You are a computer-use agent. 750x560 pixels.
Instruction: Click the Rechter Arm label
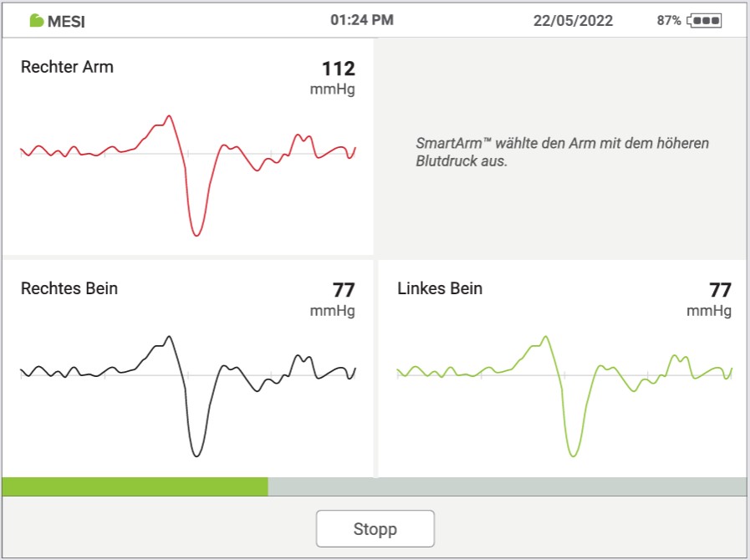coord(67,68)
